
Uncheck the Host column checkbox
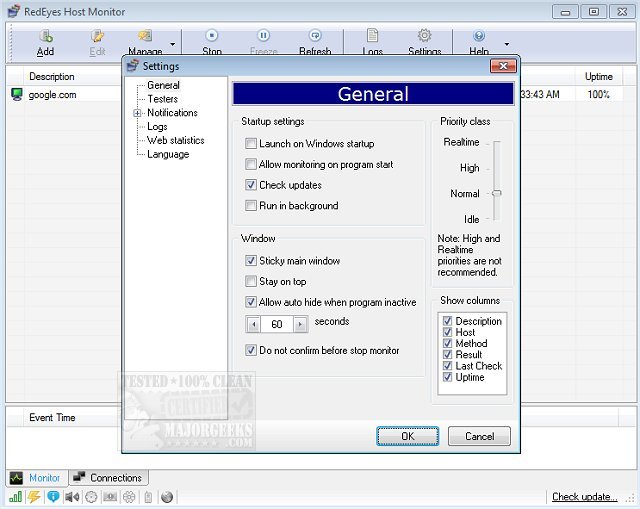point(447,332)
